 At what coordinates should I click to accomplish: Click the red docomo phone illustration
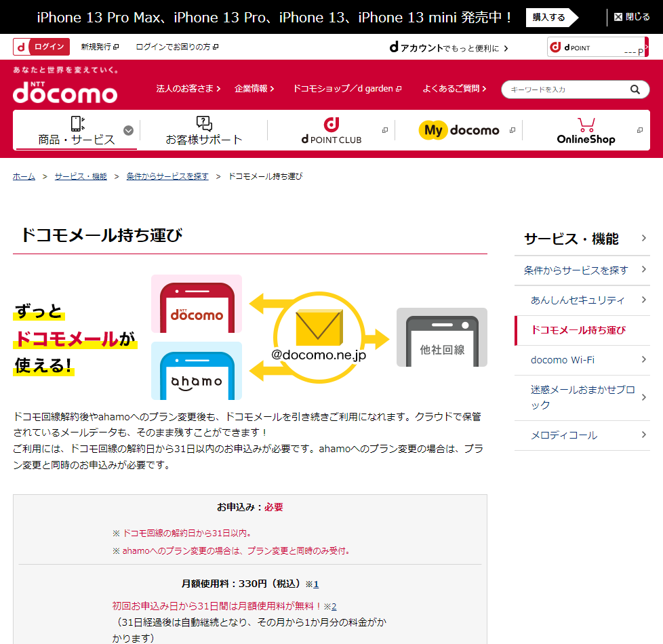click(197, 304)
